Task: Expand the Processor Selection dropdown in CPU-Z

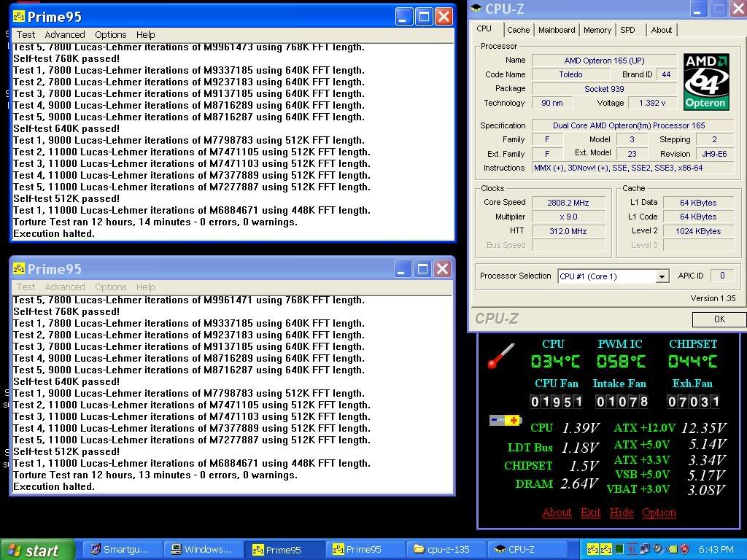Action: tap(662, 276)
